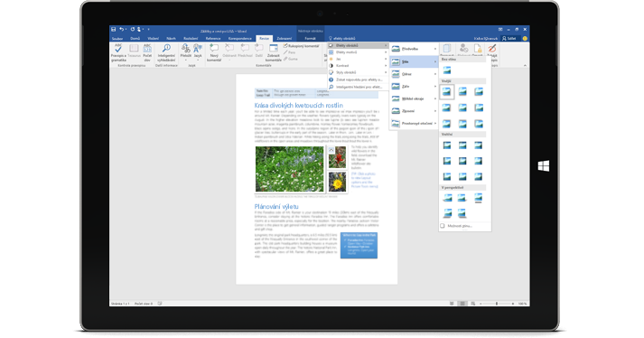Open the Odraz reflection submenu
This screenshot has width=644, height=338.
(414, 74)
